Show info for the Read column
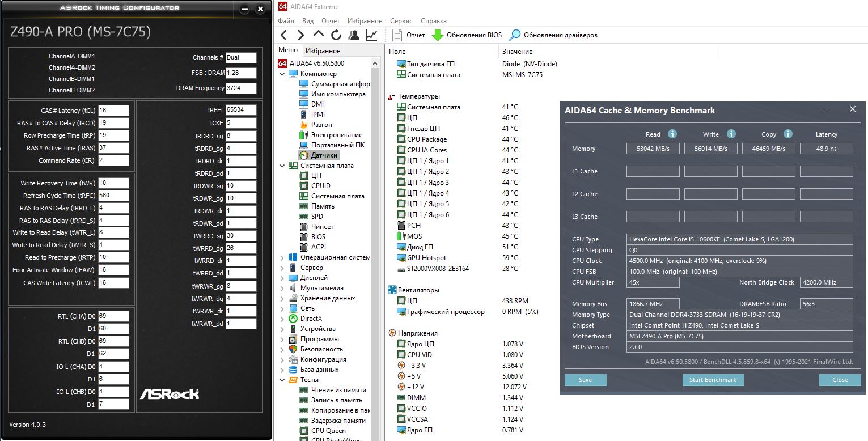Image resolution: width=868 pixels, height=441 pixels. point(672,134)
